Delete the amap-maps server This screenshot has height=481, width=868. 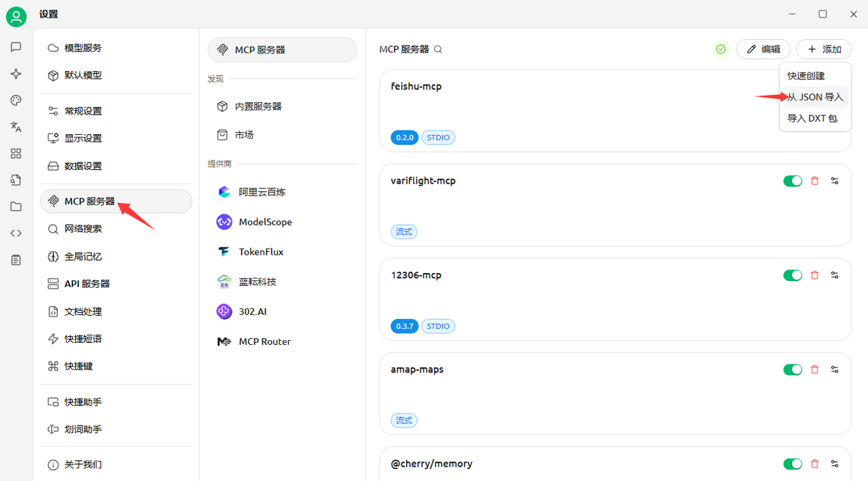815,369
